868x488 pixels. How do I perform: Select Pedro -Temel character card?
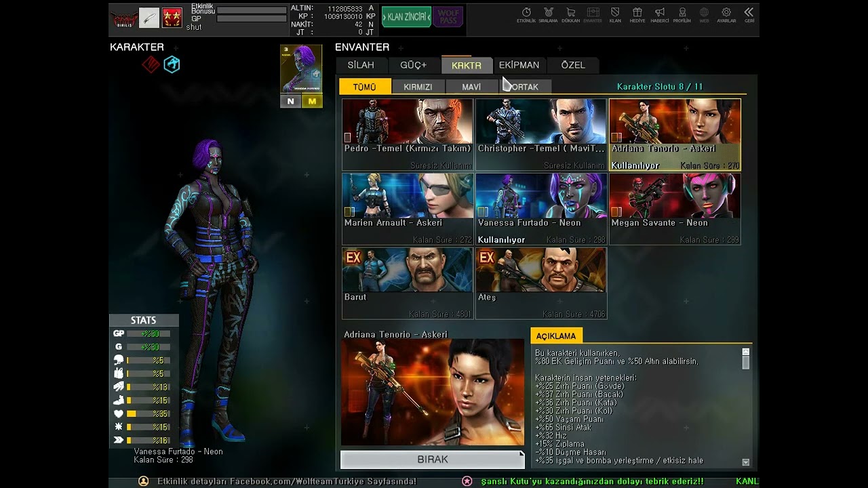(x=408, y=134)
